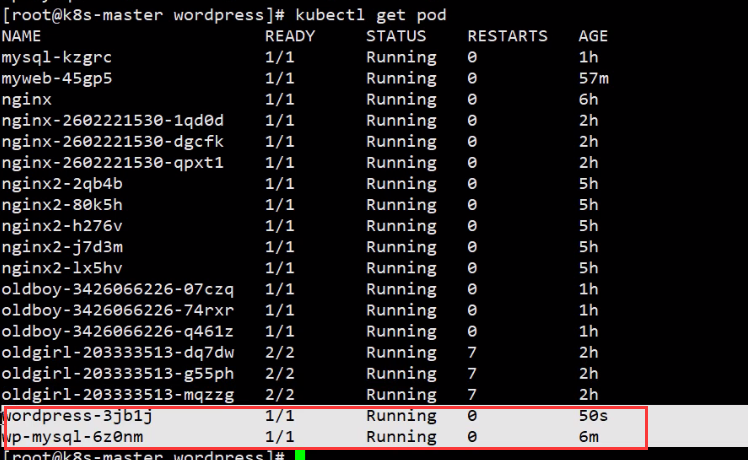
Task: Select pod oldgirl-203333513-mqzzg
Action: tap(118, 395)
